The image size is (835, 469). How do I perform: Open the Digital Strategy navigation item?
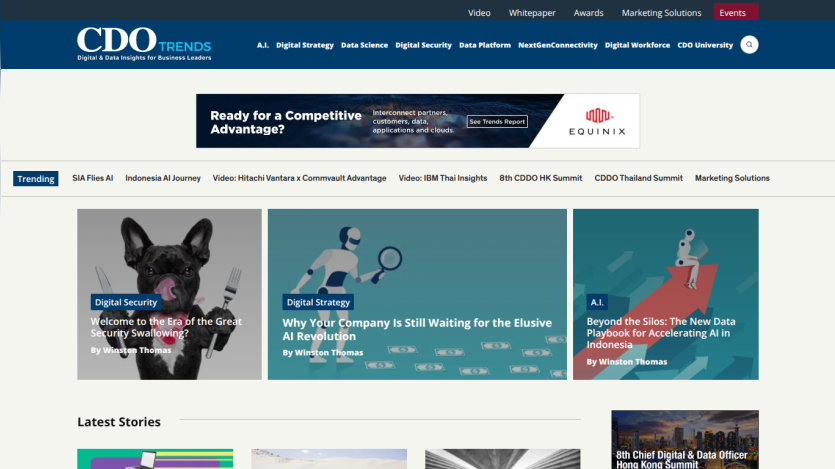(x=305, y=45)
